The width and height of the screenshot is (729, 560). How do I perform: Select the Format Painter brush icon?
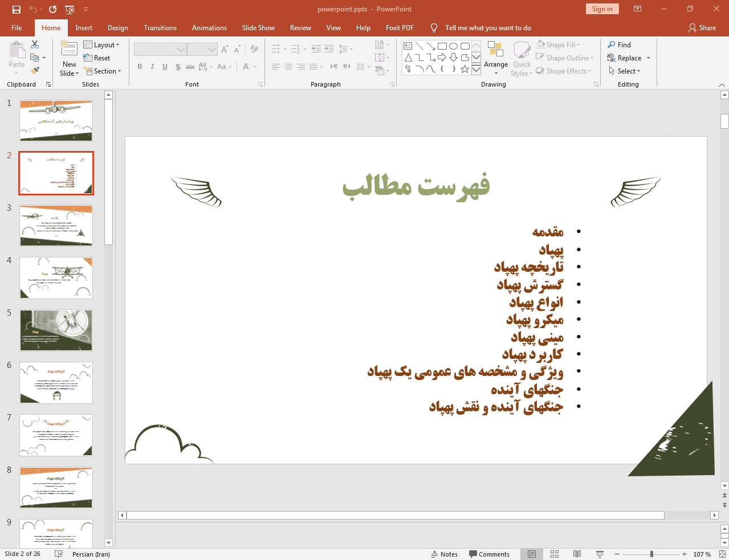(x=35, y=71)
